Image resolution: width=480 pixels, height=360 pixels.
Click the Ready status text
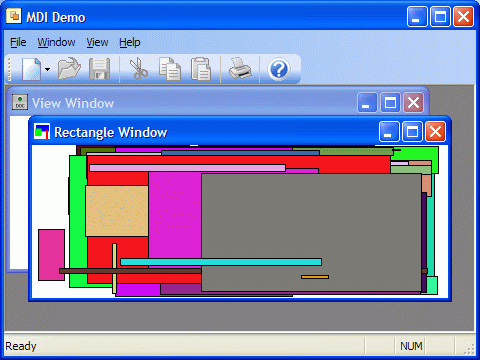pos(21,346)
